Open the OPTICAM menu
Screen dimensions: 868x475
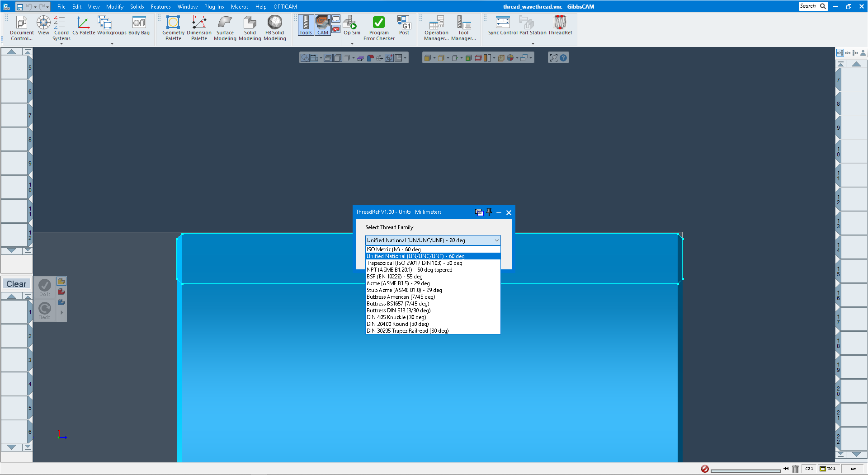285,6
